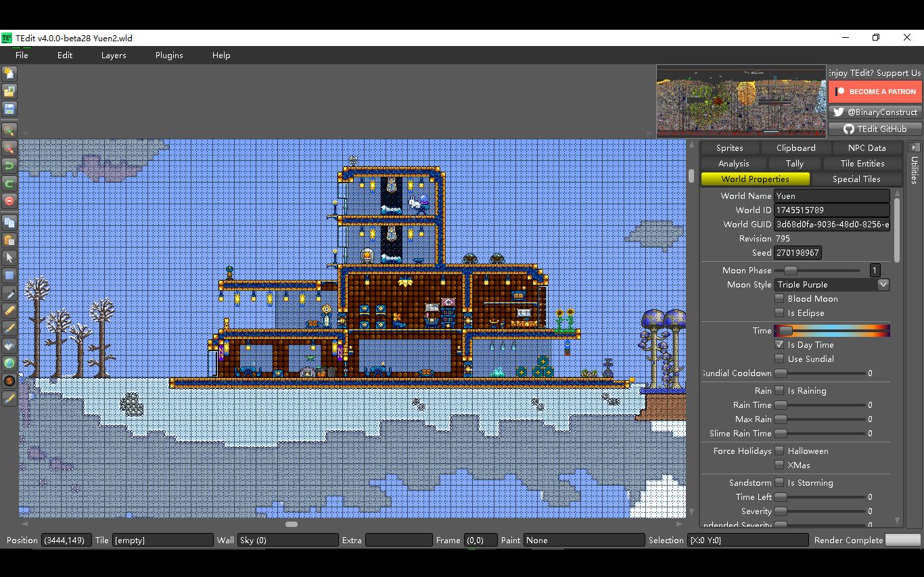The width and height of the screenshot is (924, 577).
Task: Click the Max Rain slider
Action: [821, 419]
